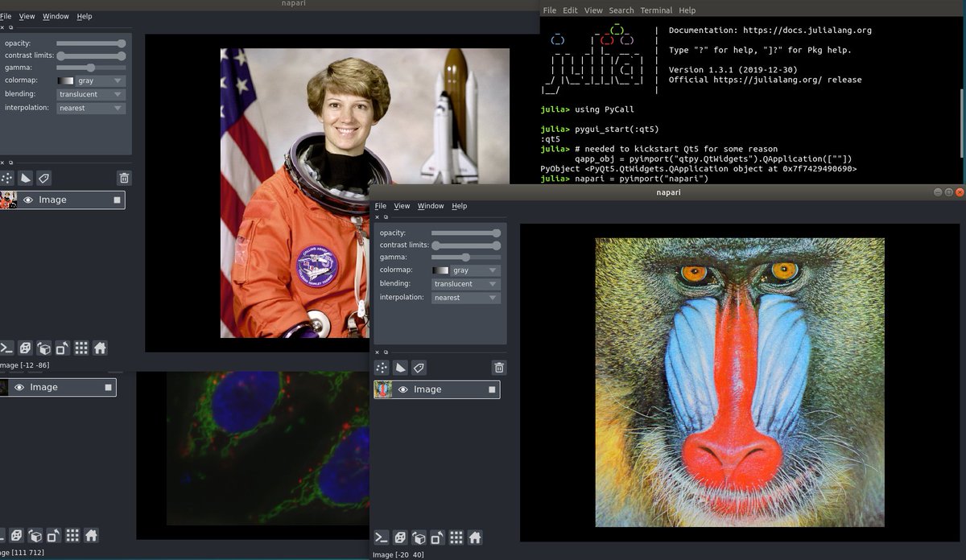This screenshot has width=966, height=560.
Task: Click roll dimensions icon in astronaut window
Action: click(x=43, y=348)
